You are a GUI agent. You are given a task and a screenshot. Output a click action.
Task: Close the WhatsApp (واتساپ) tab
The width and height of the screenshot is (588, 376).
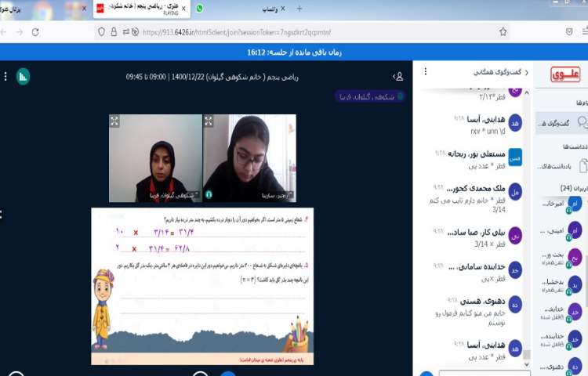[x=283, y=9]
